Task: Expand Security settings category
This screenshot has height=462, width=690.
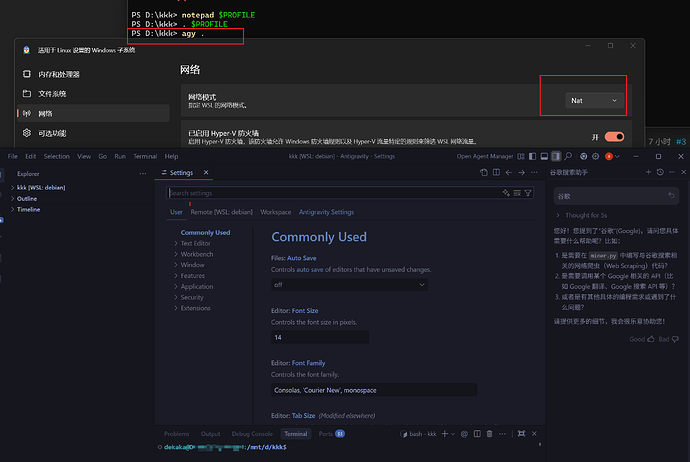Action: pyautogui.click(x=192, y=297)
